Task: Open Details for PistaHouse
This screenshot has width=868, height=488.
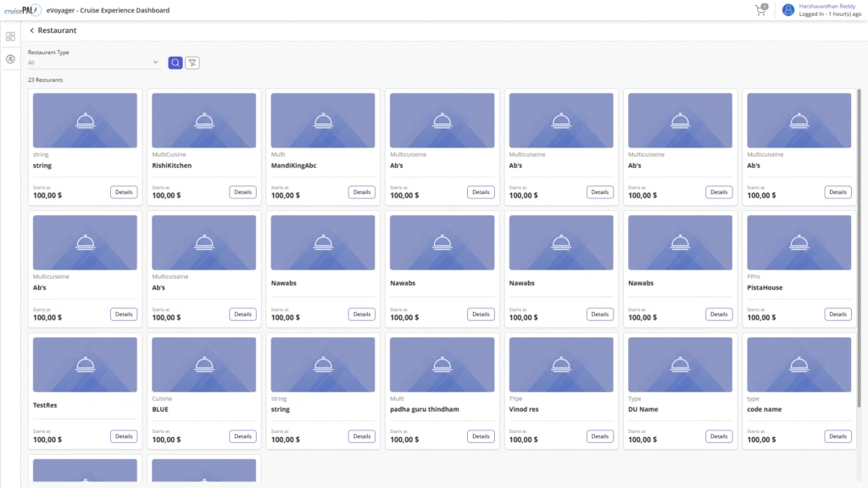Action: [x=837, y=314]
